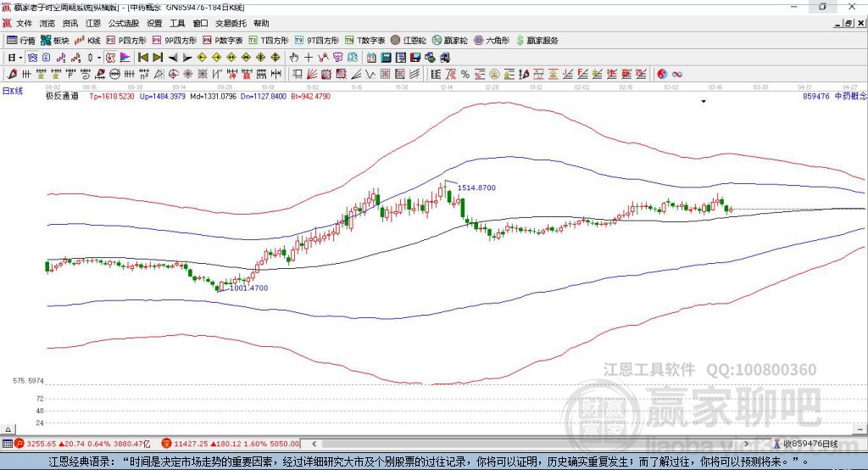The width and height of the screenshot is (868, 470).
Task: Select the percent retracement tool
Action: (x=465, y=75)
